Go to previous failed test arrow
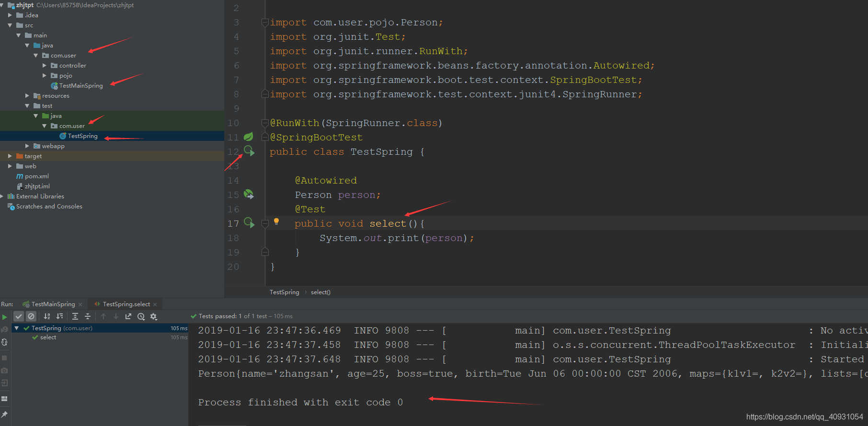This screenshot has height=426, width=868. (x=103, y=316)
